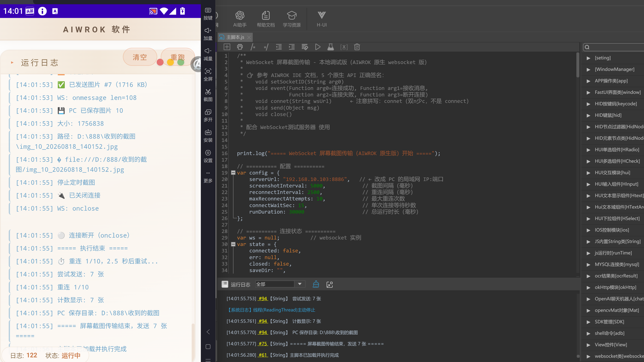Click the code editor vertical scrollbar
Image resolution: width=644 pixels, height=362 pixels.
point(578,65)
